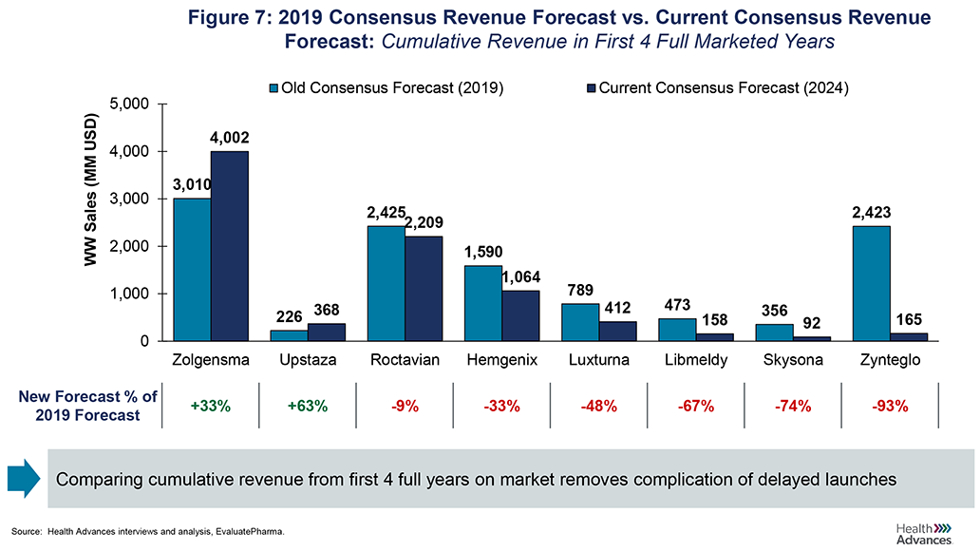Viewport: 980px width, 551px height.
Task: Click the '1,000' y-axis label
Action: 129,294
